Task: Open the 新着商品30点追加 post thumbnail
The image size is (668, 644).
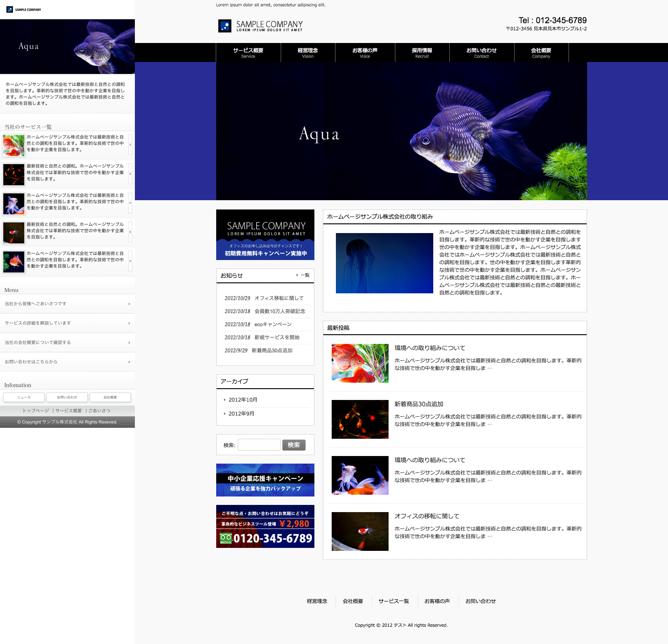Action: [360, 419]
